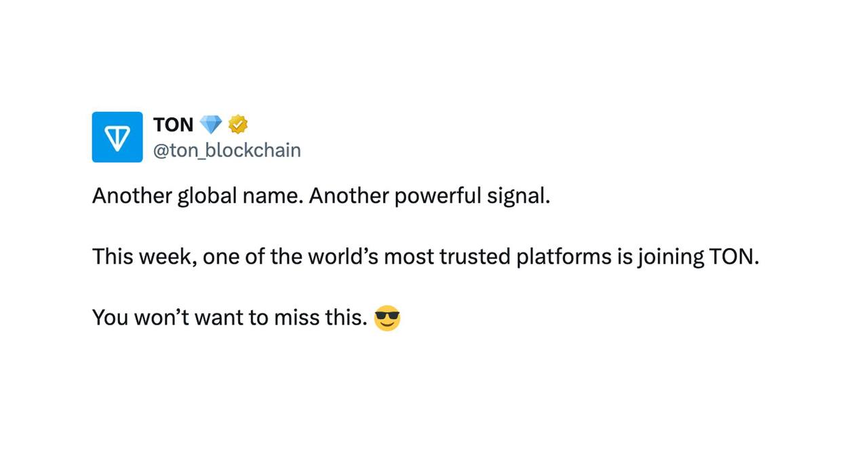Select the sentence "Another global name."
This screenshot has width=868, height=452.
coord(197,196)
